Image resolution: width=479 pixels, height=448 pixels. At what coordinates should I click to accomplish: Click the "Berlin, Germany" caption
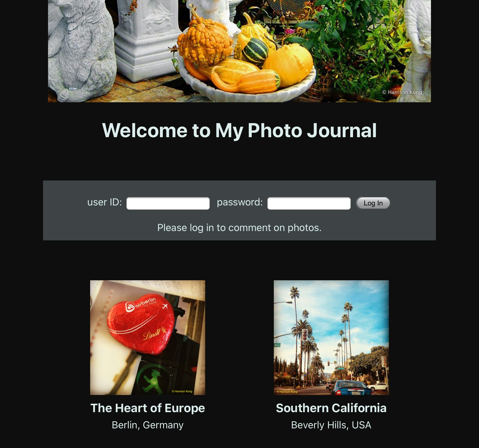pyautogui.click(x=148, y=425)
